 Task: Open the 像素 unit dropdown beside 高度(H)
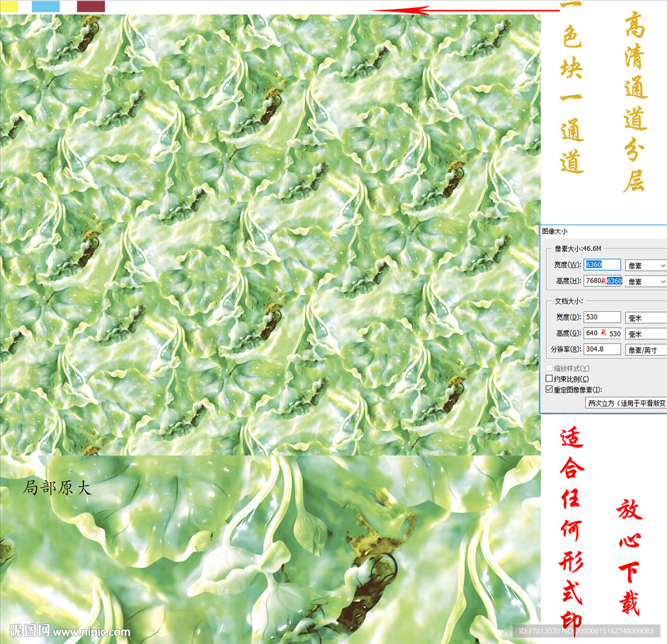[646, 281]
